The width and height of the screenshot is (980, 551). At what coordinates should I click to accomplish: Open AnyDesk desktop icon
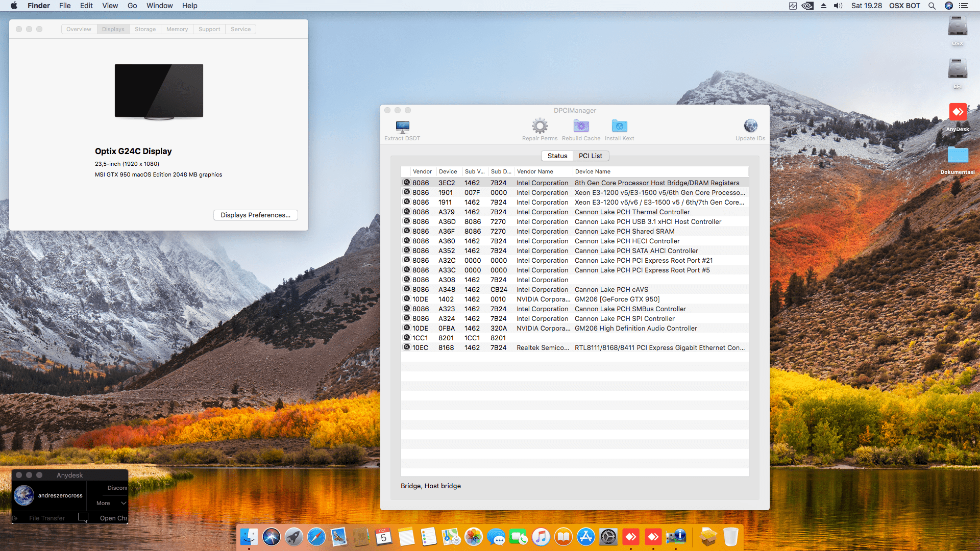click(x=958, y=113)
